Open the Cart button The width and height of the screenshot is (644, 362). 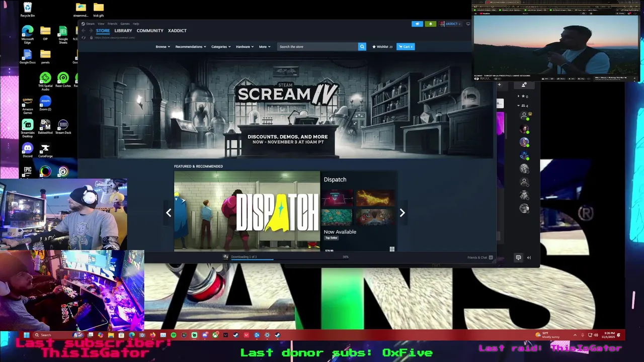coord(406,47)
